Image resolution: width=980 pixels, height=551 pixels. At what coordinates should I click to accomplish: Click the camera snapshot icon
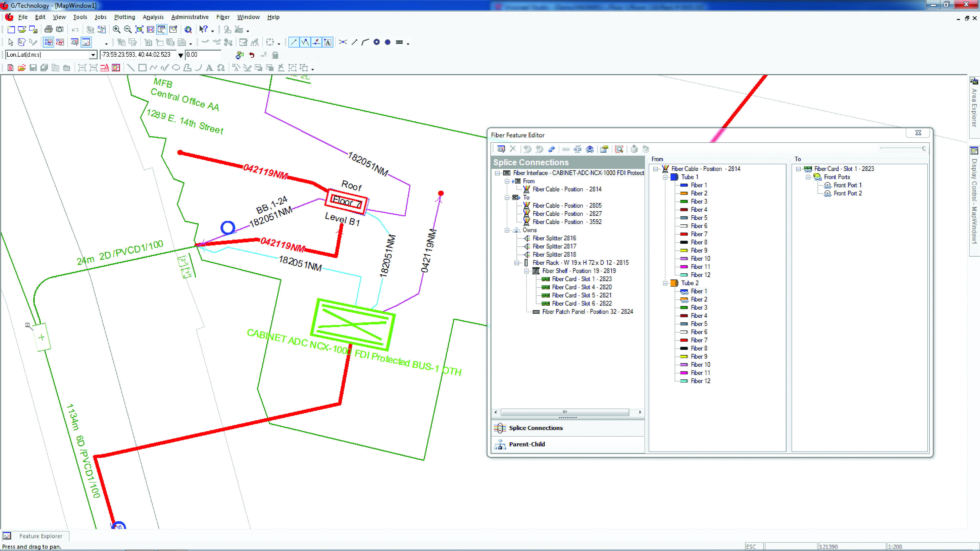click(60, 30)
